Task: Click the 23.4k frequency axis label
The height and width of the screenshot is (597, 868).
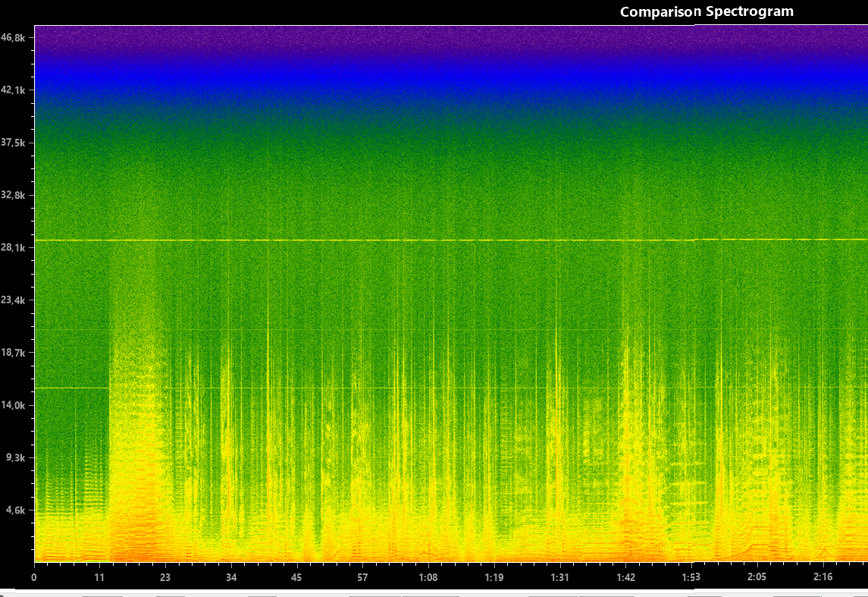Action: click(x=15, y=300)
